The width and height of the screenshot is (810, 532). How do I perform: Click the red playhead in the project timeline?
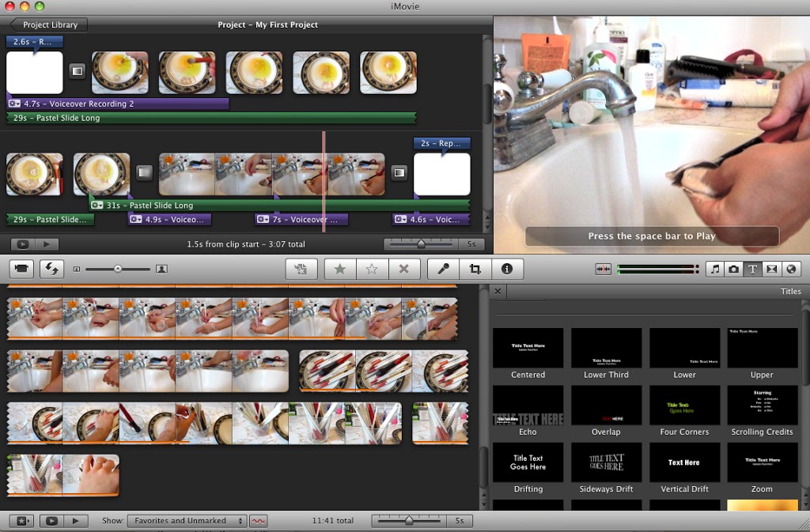click(x=324, y=182)
